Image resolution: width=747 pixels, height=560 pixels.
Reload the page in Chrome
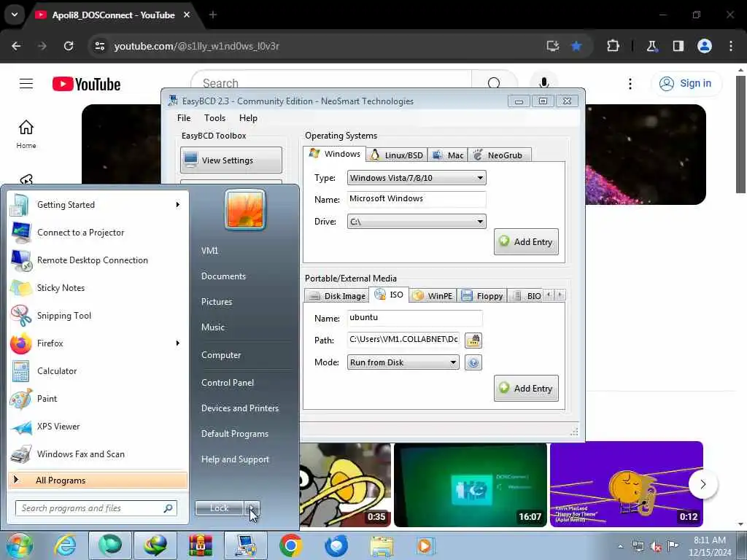[x=69, y=46]
